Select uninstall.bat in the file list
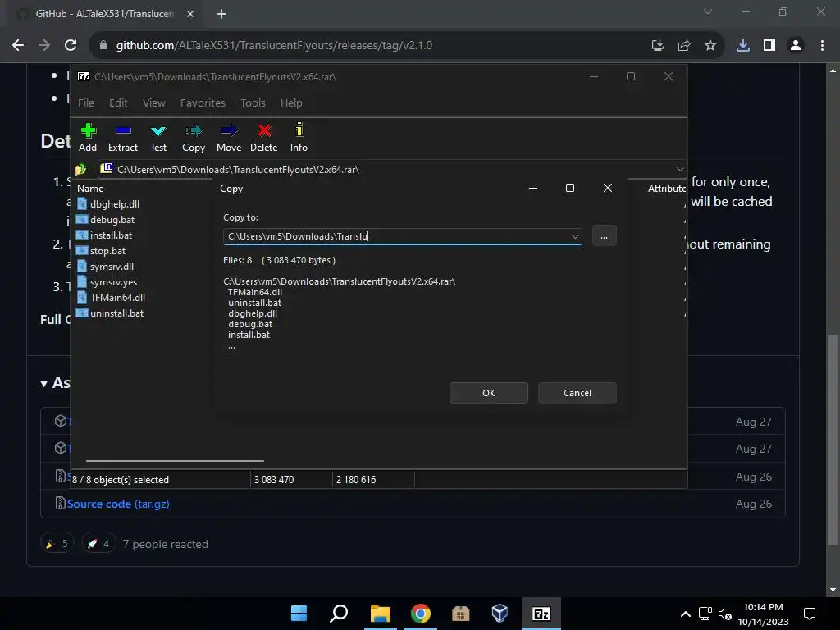Viewport: 840px width, 630px height. (111, 313)
